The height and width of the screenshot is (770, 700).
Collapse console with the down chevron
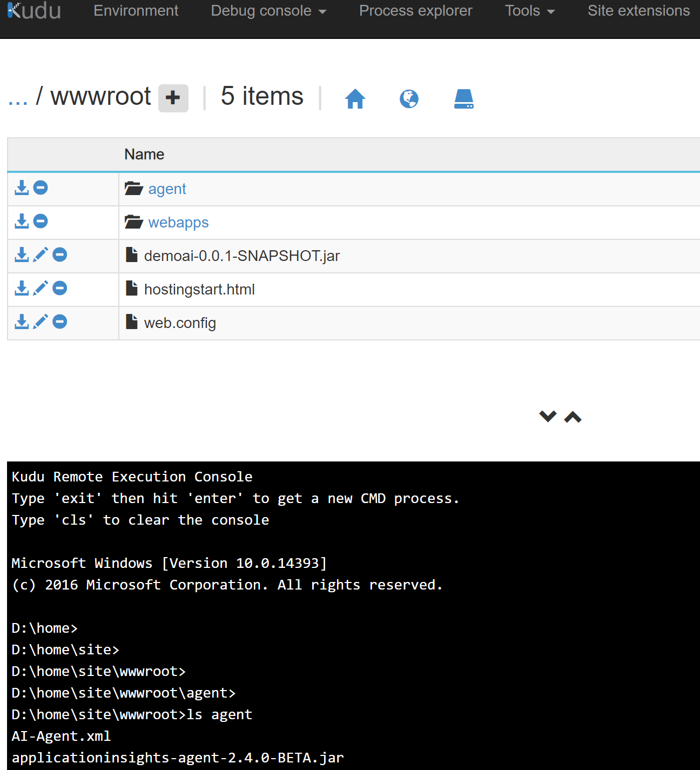548,416
